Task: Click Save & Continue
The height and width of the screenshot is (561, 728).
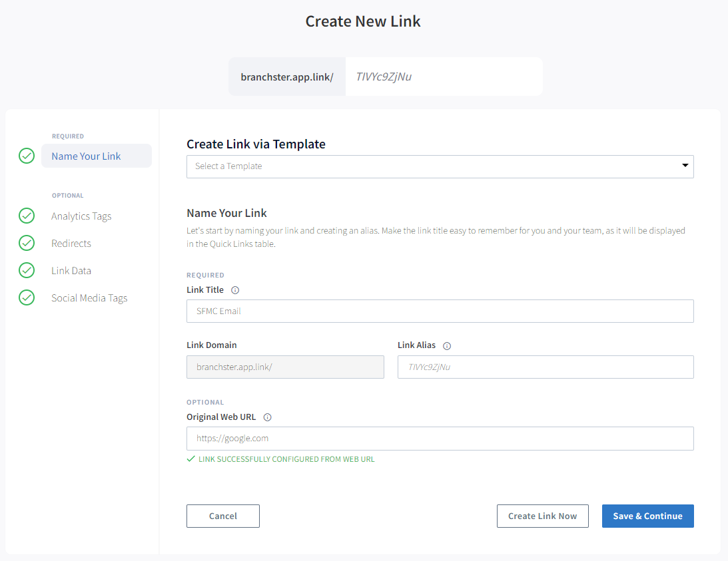Action: pos(647,516)
